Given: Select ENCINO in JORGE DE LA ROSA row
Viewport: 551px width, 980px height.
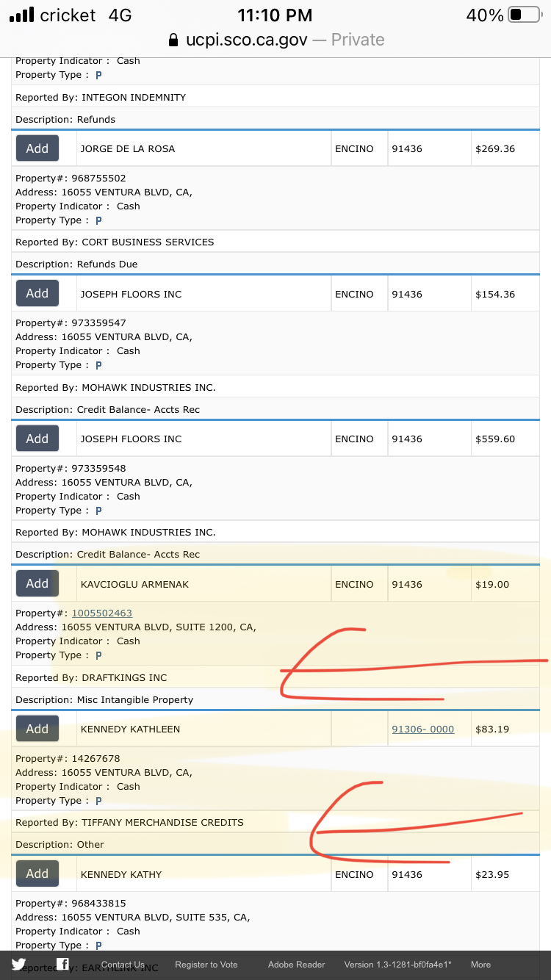Looking at the screenshot, I should [x=354, y=149].
